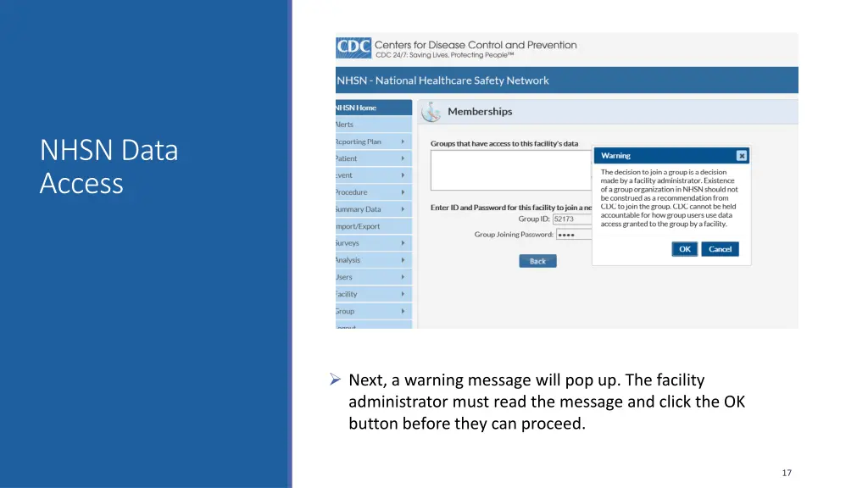868x488 pixels.
Task: Open Facility sidebar item
Action: point(374,294)
